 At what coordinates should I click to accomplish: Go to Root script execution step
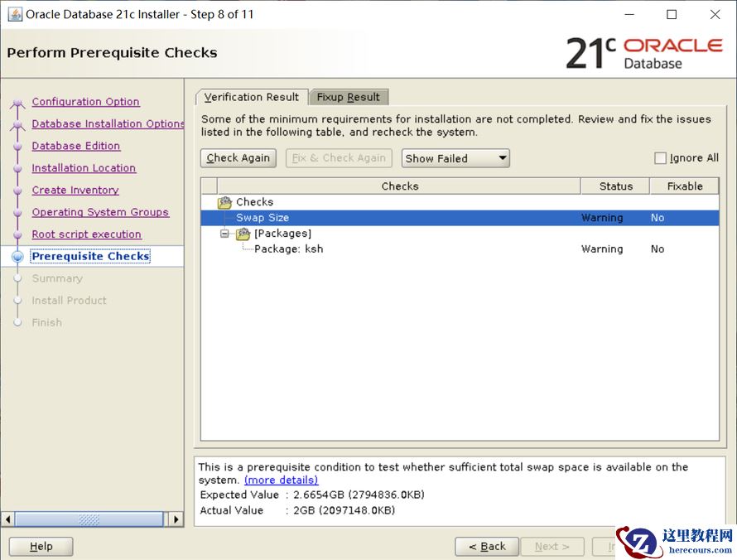tap(86, 234)
